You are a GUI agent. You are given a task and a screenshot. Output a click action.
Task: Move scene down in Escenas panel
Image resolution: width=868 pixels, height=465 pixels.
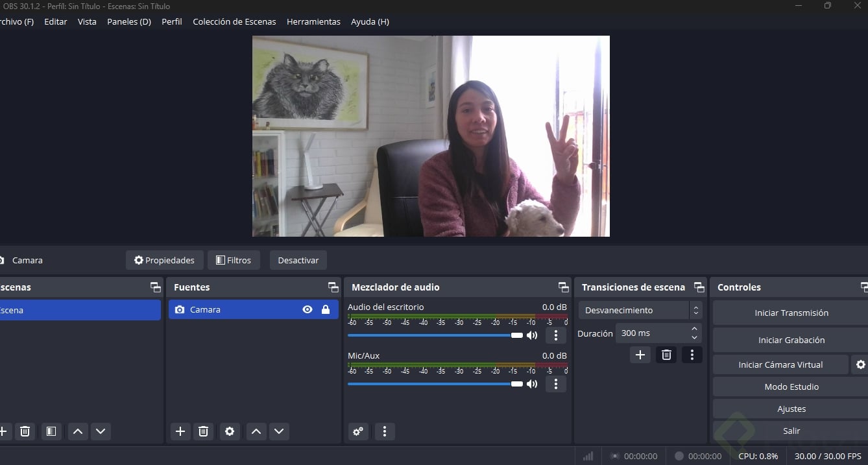[100, 431]
